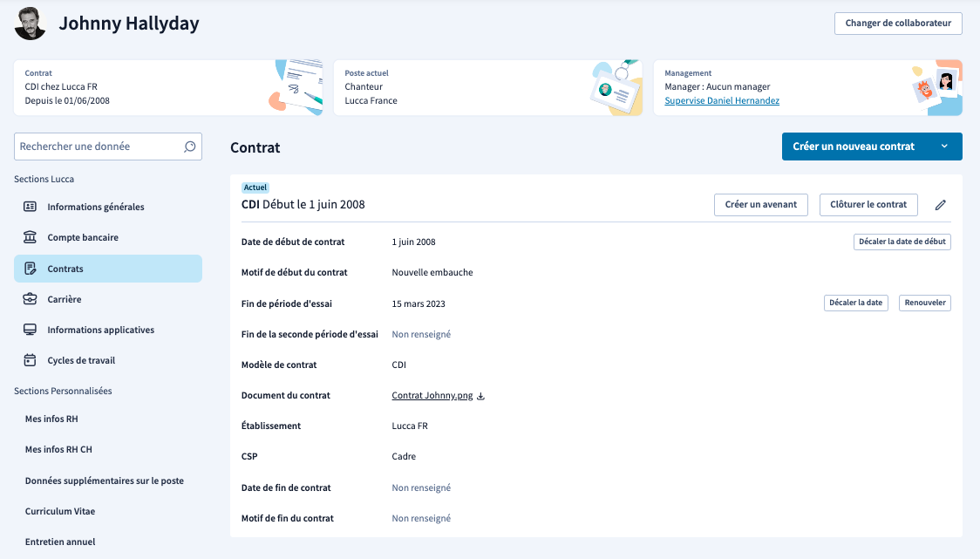980x559 pixels.
Task: Click the Cycles de travail calendar icon
Action: click(30, 360)
